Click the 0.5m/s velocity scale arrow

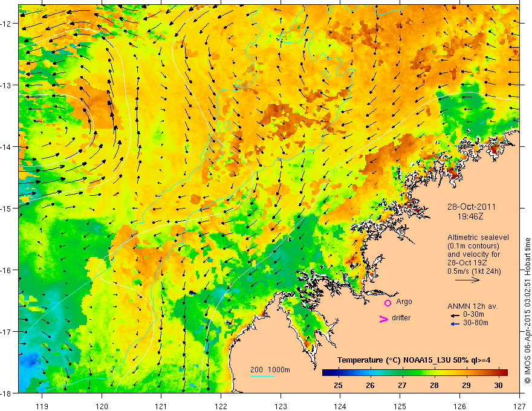coord(467,280)
